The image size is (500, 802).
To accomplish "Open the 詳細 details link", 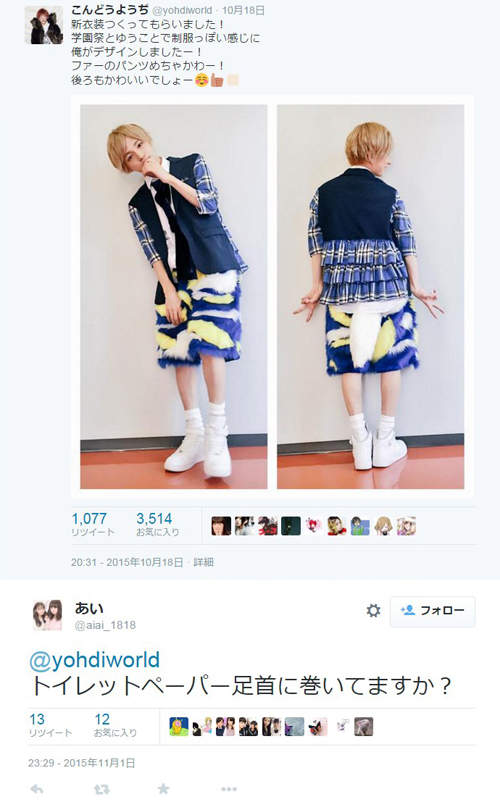I will [203, 562].
